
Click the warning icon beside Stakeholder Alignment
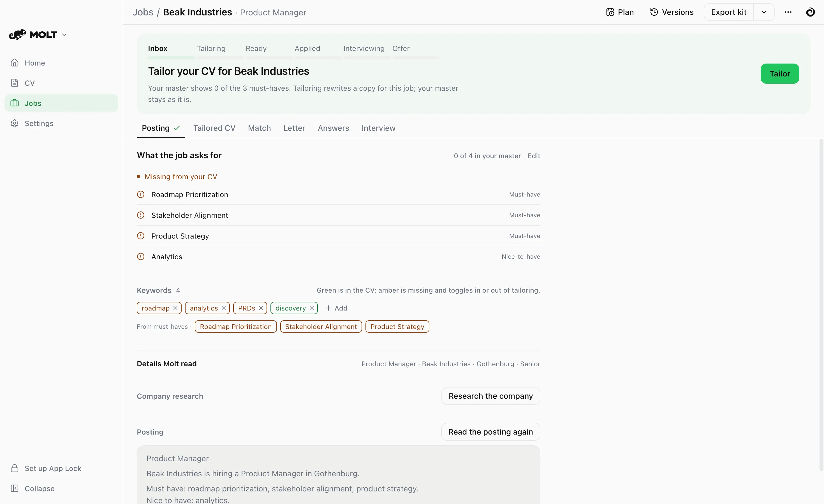pos(141,215)
